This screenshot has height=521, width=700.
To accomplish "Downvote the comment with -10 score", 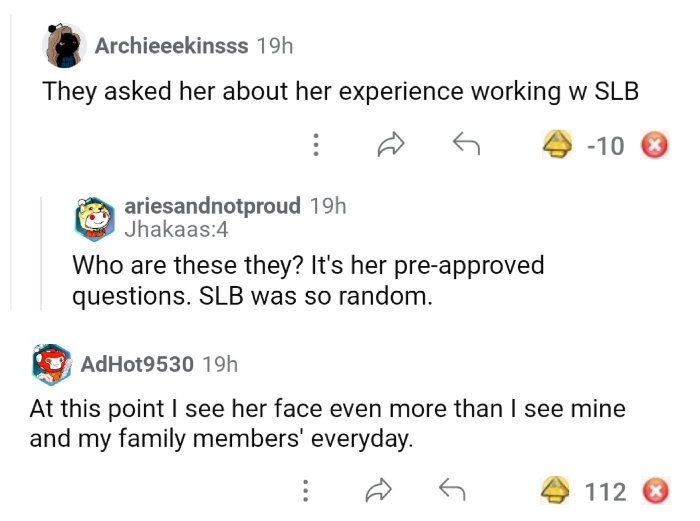I will pos(654,146).
